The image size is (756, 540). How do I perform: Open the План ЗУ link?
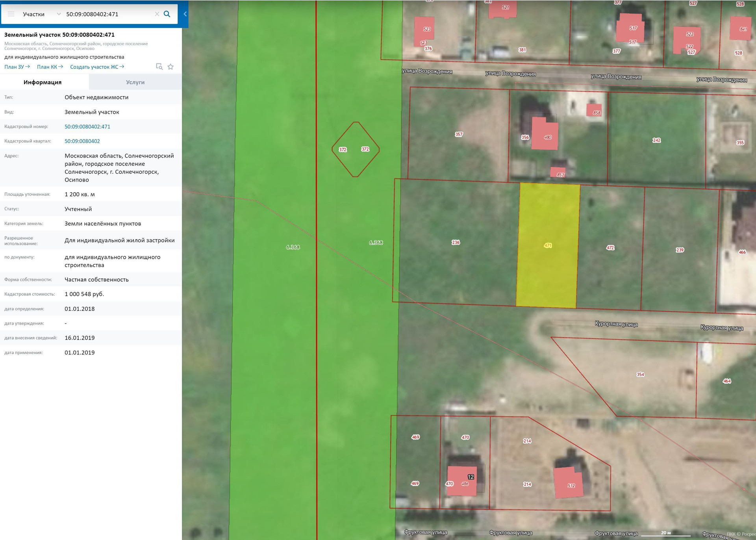17,67
